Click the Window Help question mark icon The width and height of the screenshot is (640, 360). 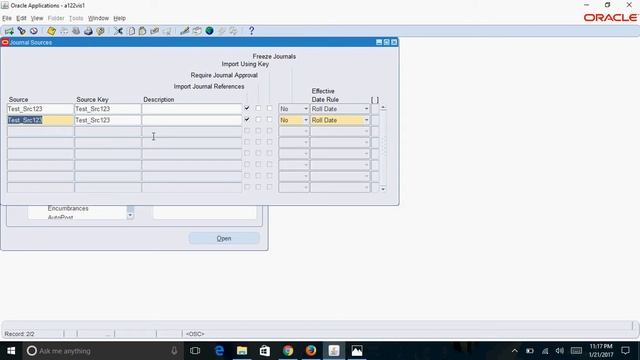click(x=251, y=31)
